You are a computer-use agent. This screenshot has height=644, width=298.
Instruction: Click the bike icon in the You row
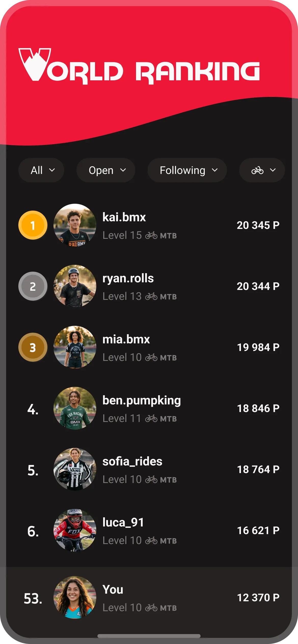(x=151, y=608)
